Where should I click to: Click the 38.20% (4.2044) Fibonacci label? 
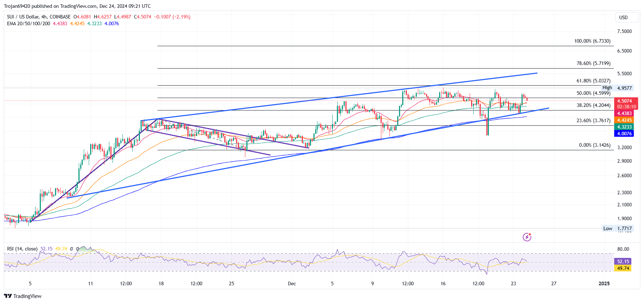point(593,105)
